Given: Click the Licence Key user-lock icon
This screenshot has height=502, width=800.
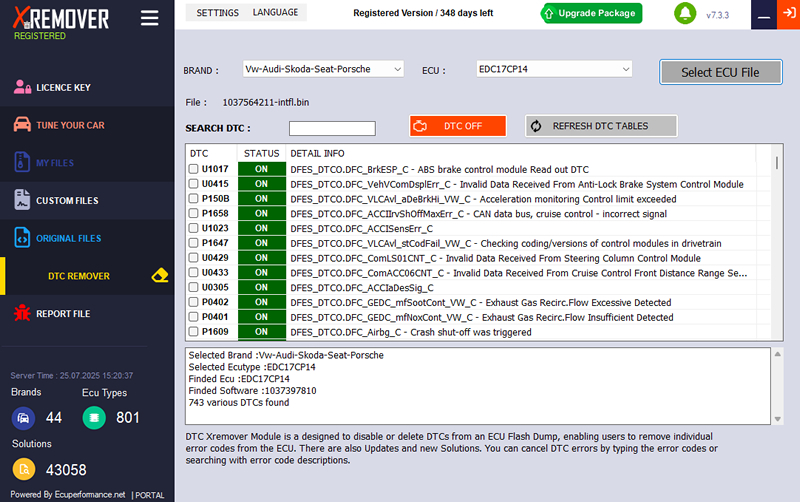Looking at the screenshot, I should [x=22, y=87].
